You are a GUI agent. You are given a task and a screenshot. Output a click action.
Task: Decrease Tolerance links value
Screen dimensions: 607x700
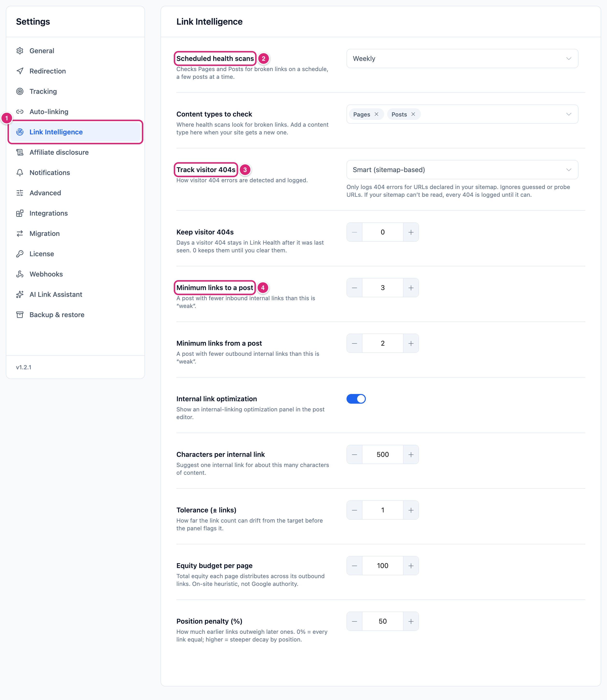pyautogui.click(x=355, y=510)
